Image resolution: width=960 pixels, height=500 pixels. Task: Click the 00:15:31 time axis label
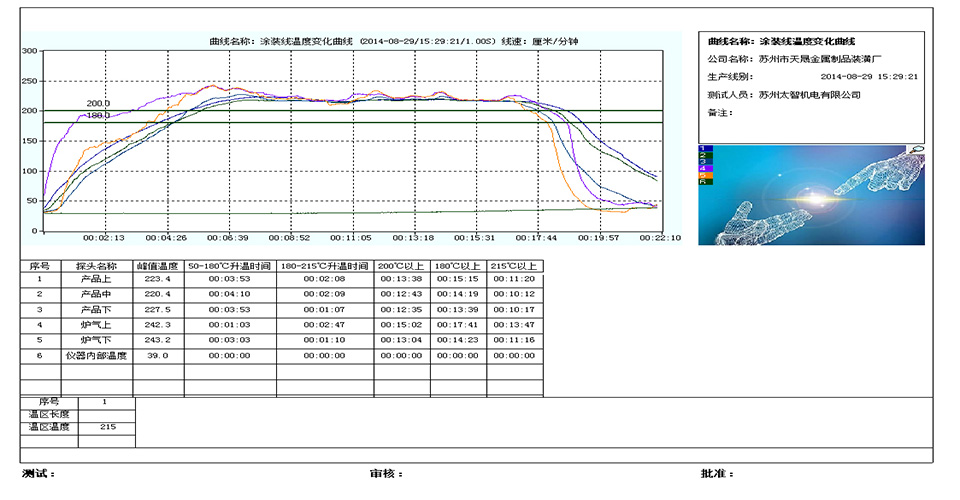pyautogui.click(x=474, y=237)
